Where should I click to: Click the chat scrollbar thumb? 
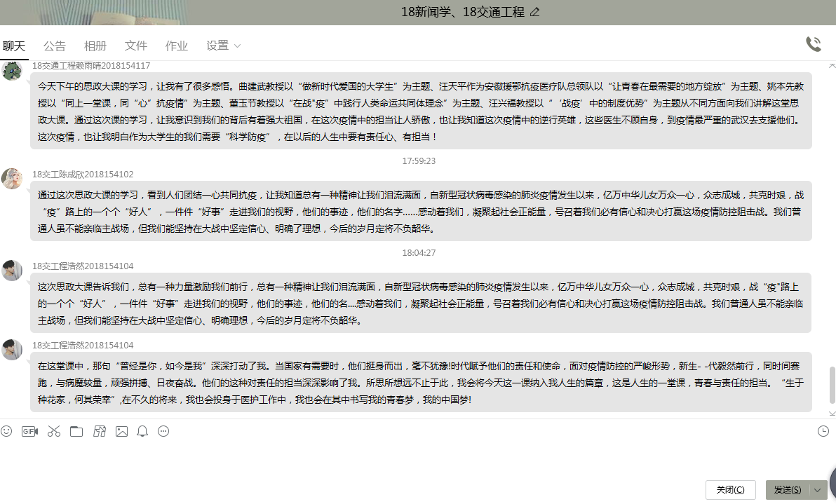pyautogui.click(x=832, y=384)
